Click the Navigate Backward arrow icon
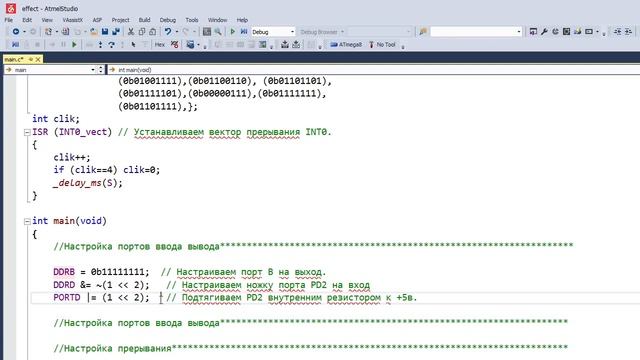The width and height of the screenshot is (640, 360). [16, 31]
